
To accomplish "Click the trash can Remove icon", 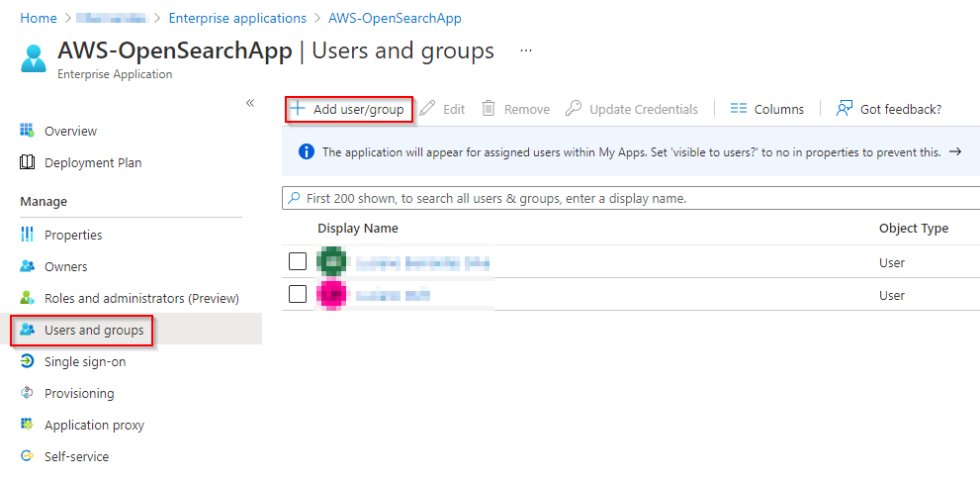I will tap(489, 109).
